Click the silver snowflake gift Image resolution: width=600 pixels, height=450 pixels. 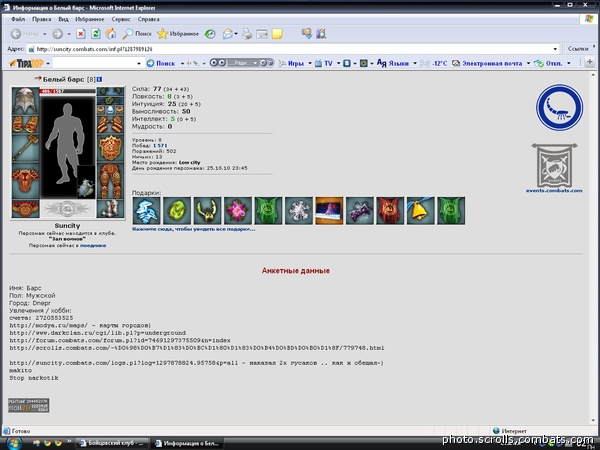(x=299, y=211)
